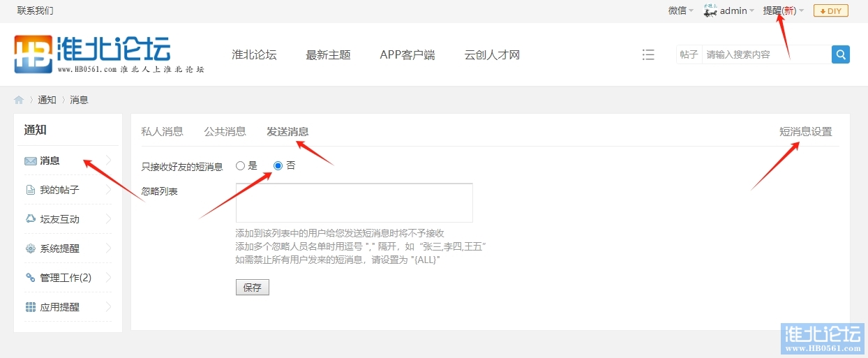The image size is (868, 358).
Task: Open the list menu icon beside search
Action: click(x=648, y=54)
